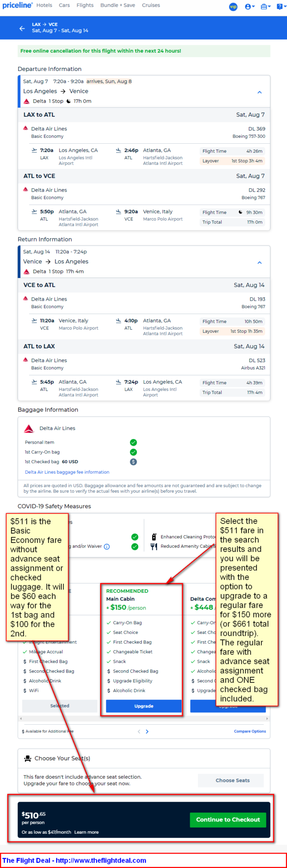Click the info icon next to Waiver
Screen dimensions: 287x868
[x=107, y=546]
